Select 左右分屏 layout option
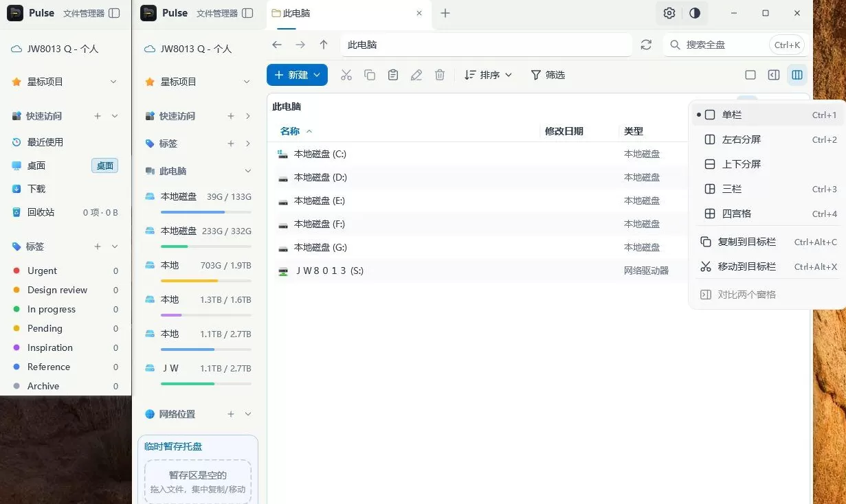846x504 pixels. tap(767, 139)
